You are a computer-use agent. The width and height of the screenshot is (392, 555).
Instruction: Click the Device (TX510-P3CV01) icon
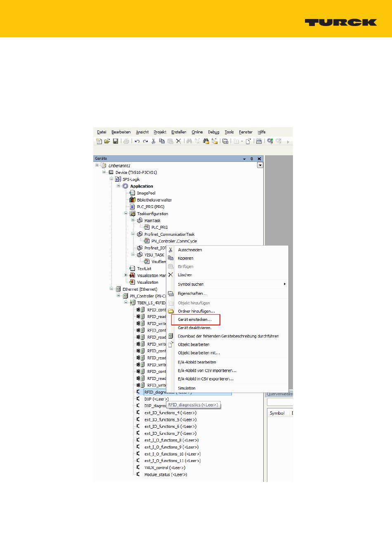click(x=111, y=172)
